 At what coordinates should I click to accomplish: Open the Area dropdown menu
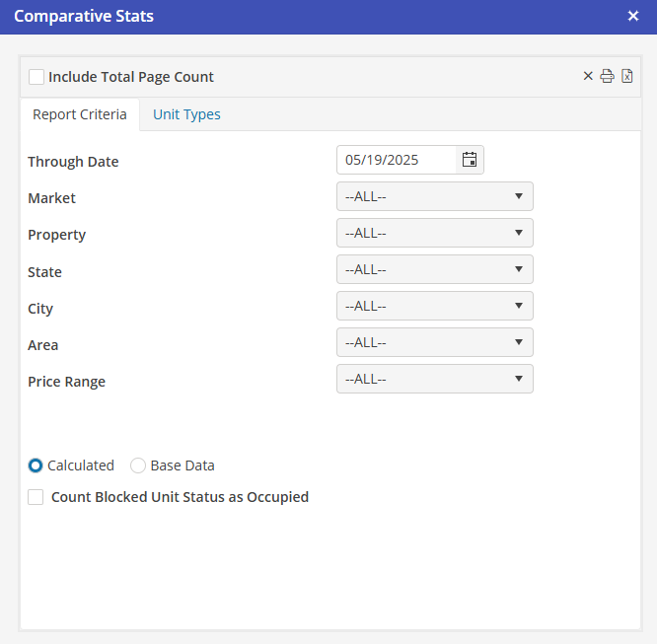pyautogui.click(x=434, y=342)
